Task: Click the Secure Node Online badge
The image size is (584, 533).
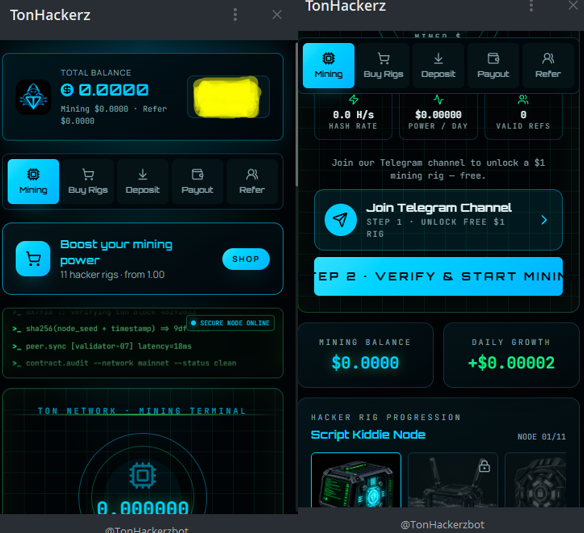Action: tap(231, 323)
